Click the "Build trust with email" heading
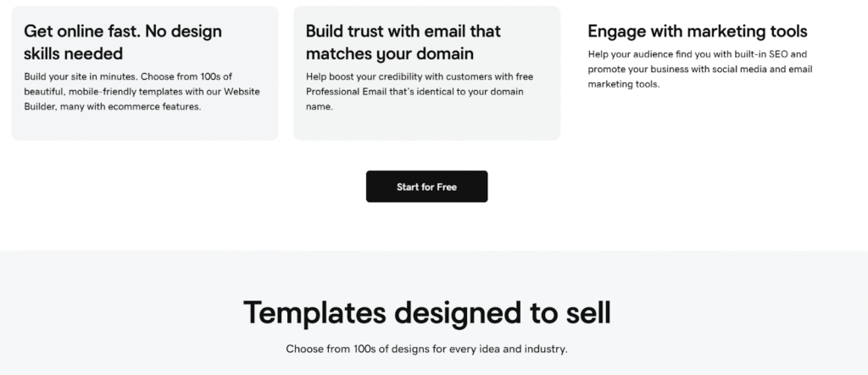The width and height of the screenshot is (868, 375). [x=403, y=31]
